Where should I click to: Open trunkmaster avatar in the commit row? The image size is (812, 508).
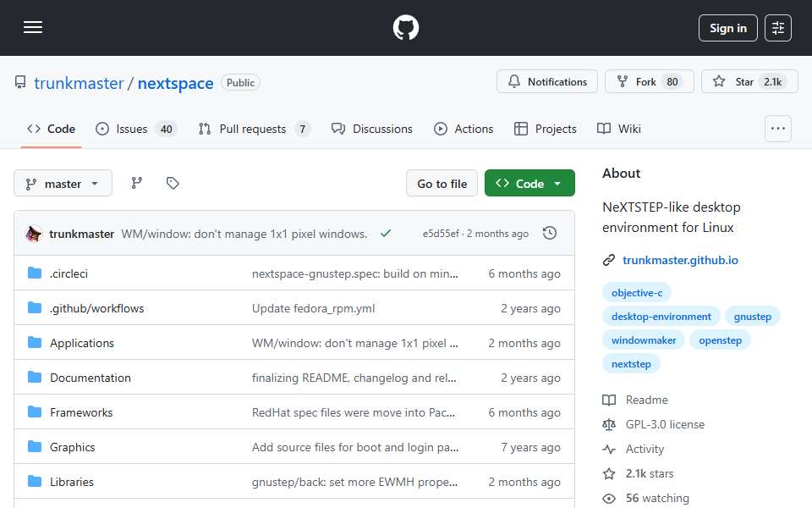[x=34, y=234]
